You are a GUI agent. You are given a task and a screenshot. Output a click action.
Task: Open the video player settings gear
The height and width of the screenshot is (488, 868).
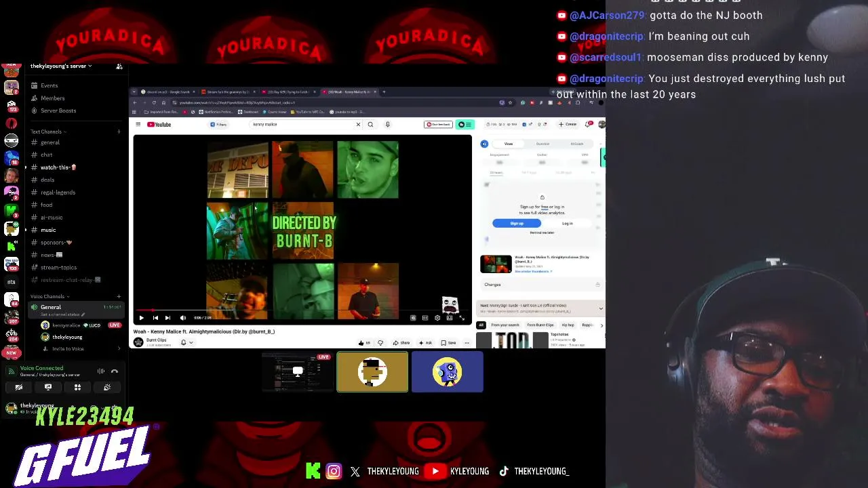click(437, 317)
